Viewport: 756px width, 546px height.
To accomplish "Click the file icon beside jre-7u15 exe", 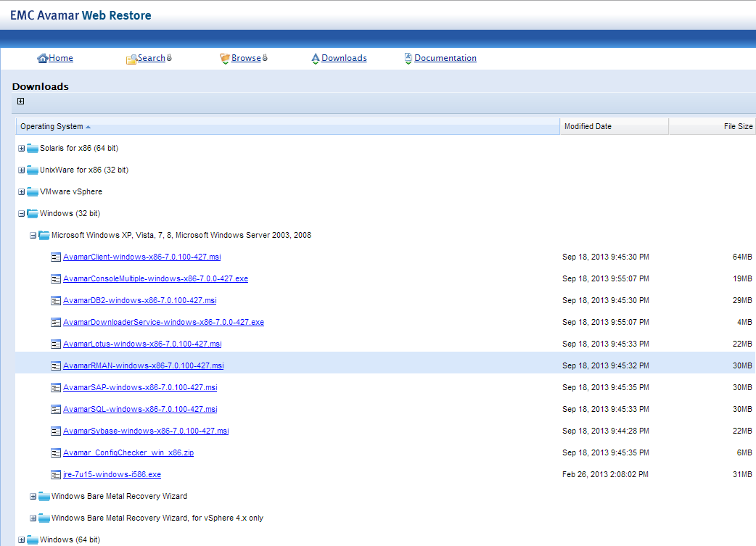I will point(56,474).
